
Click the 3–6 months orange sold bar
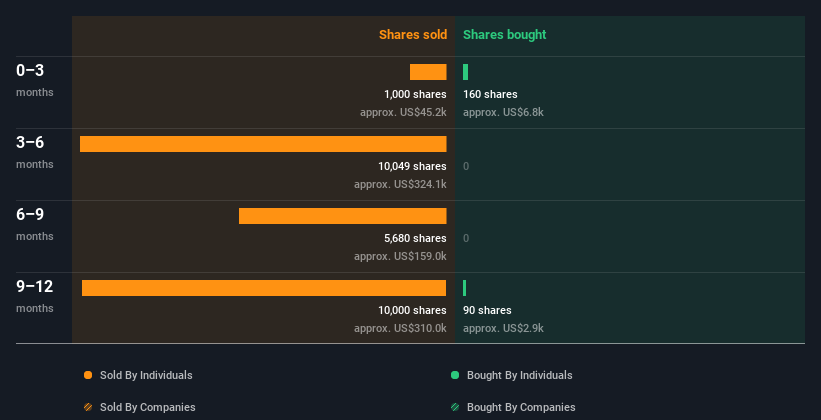point(263,144)
